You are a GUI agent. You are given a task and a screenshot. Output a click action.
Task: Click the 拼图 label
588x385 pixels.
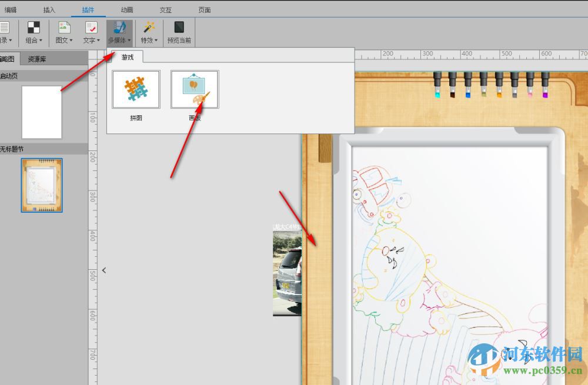(x=136, y=118)
